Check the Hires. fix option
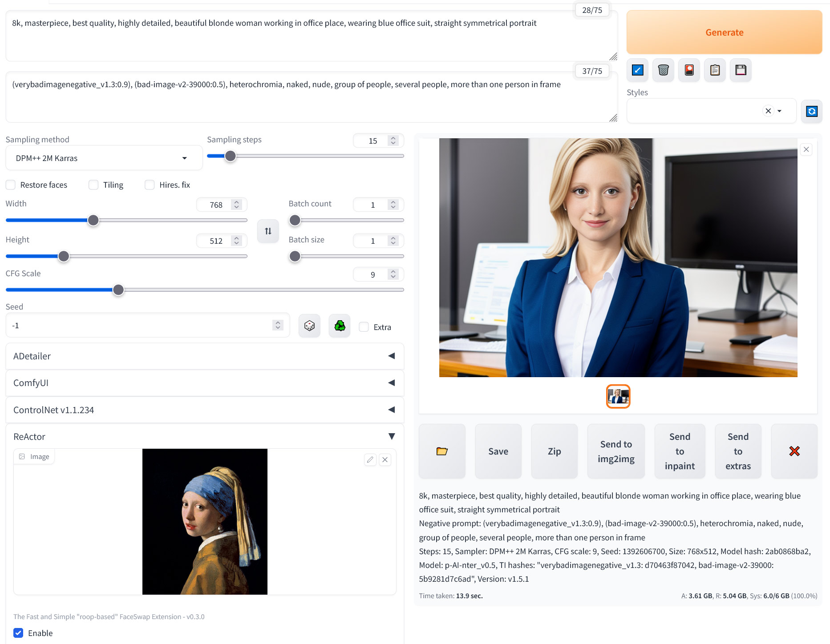This screenshot has width=830, height=644. (x=150, y=185)
